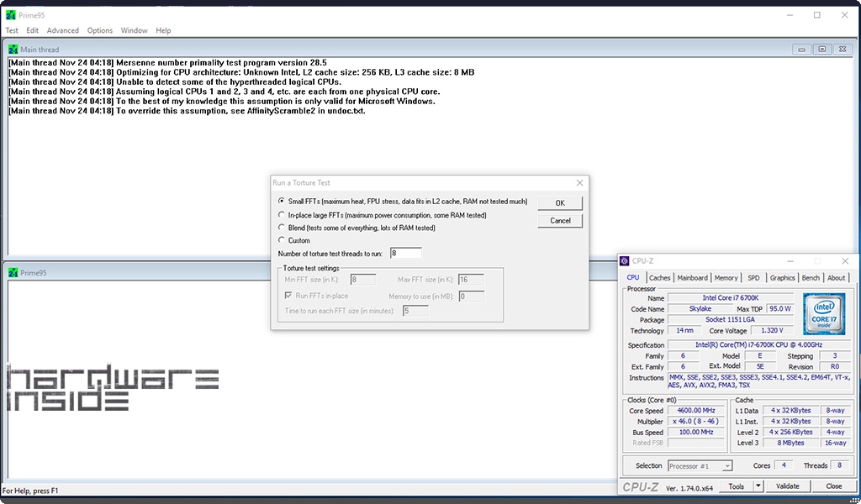Viewport: 861px width, 504px height.
Task: Open the Window menu
Action: [134, 31]
